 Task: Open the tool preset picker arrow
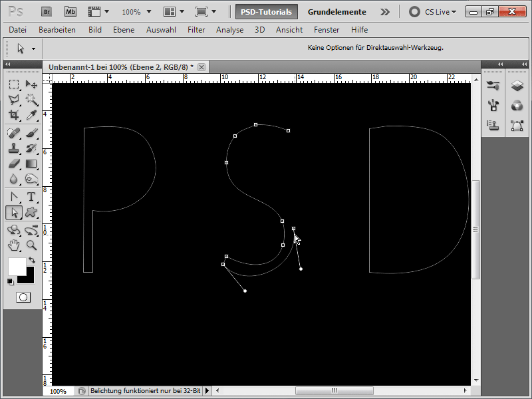coord(33,49)
